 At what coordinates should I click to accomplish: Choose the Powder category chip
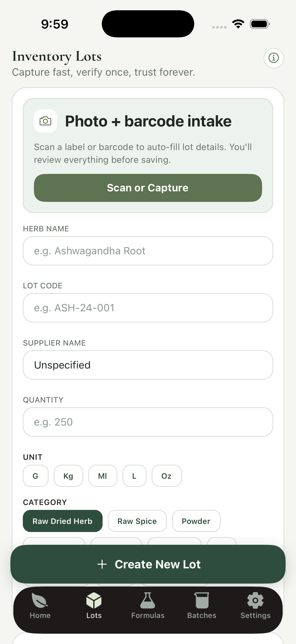click(x=196, y=521)
